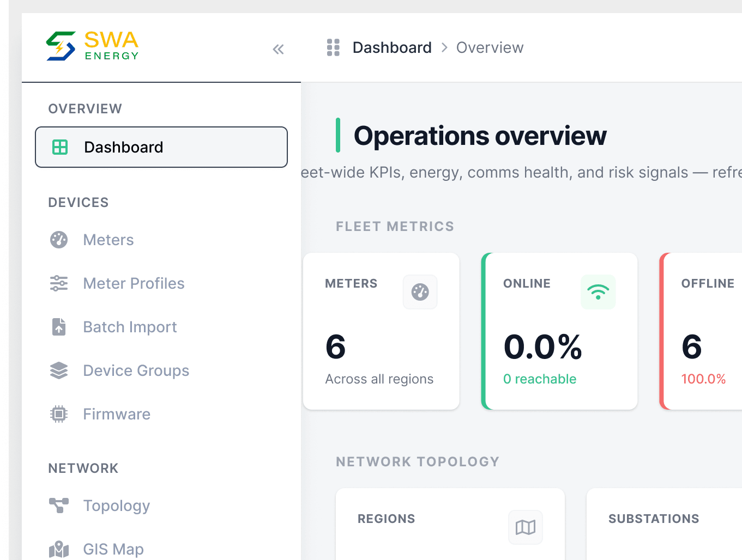Click the Meters gauge icon in sidebar
The height and width of the screenshot is (560, 742).
pyautogui.click(x=59, y=240)
